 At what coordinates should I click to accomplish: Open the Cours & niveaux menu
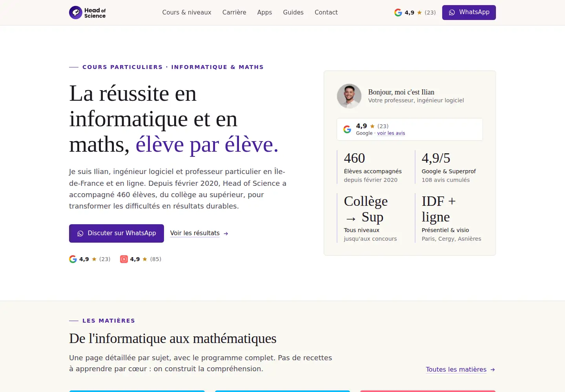pos(187,13)
